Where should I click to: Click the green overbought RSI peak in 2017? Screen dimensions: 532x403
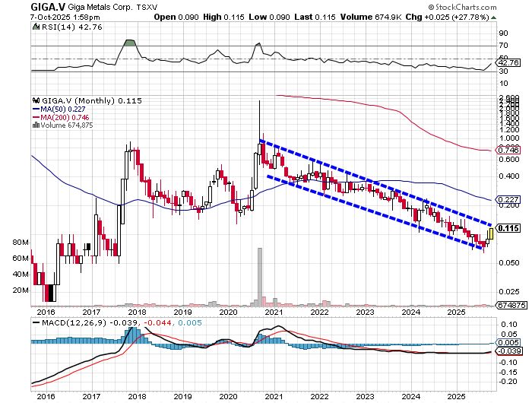point(130,43)
